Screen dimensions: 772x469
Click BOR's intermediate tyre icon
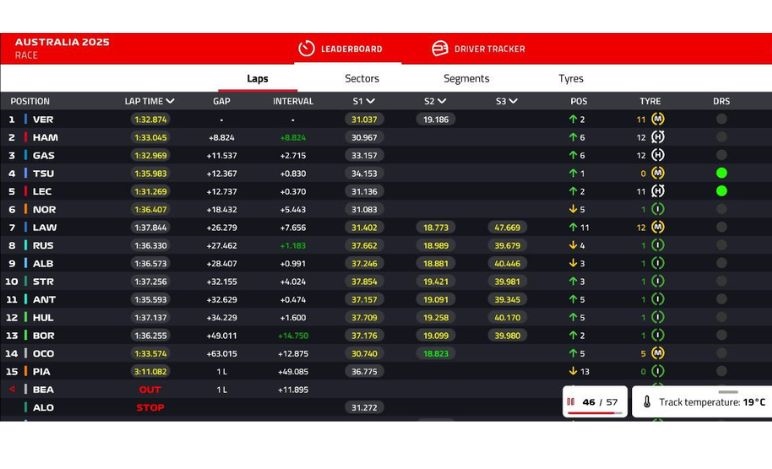(x=658, y=335)
